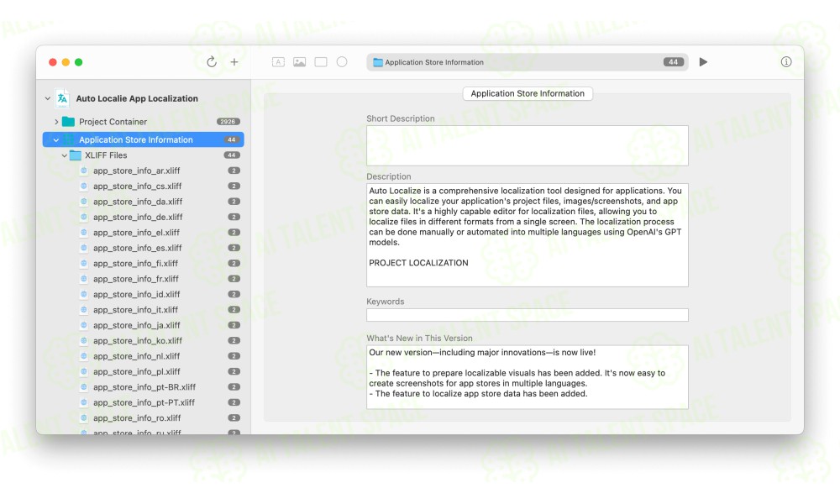This screenshot has width=840, height=504.
Task: Click into the Keywords field
Action: tap(528, 315)
